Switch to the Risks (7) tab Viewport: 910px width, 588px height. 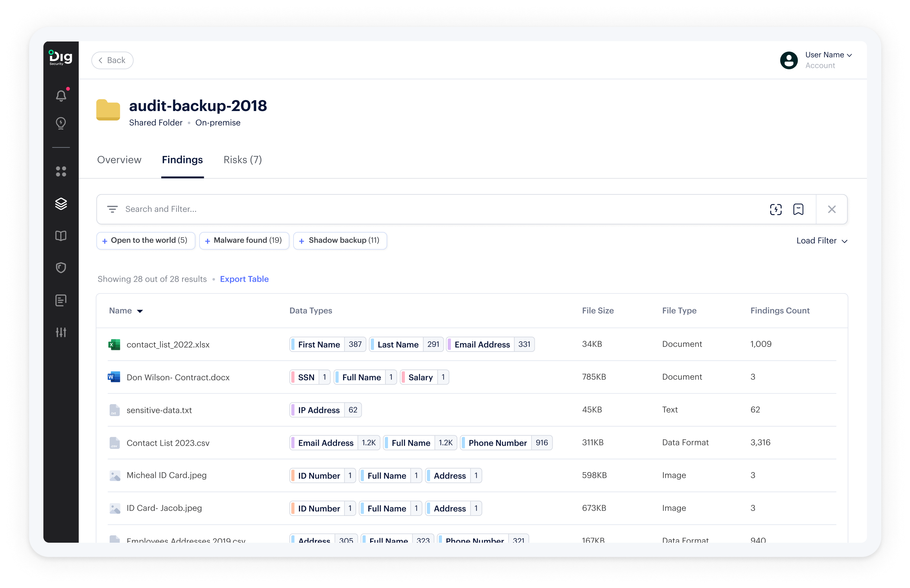click(242, 160)
